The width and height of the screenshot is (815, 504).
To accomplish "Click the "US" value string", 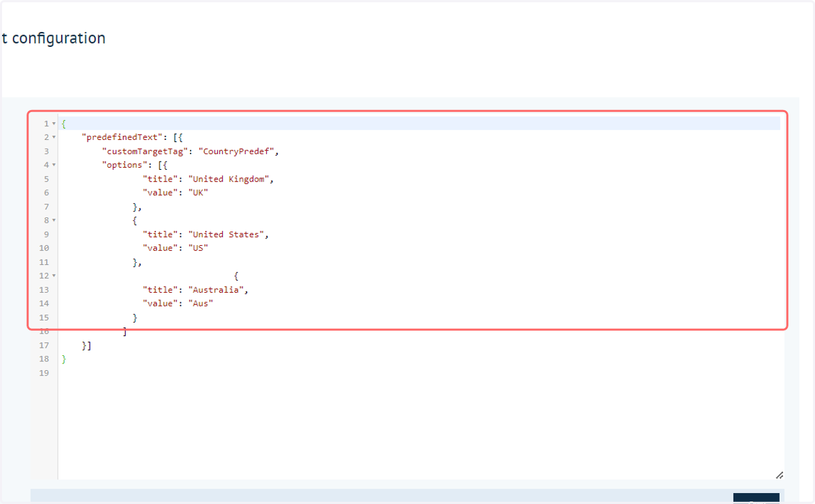I will tap(198, 248).
